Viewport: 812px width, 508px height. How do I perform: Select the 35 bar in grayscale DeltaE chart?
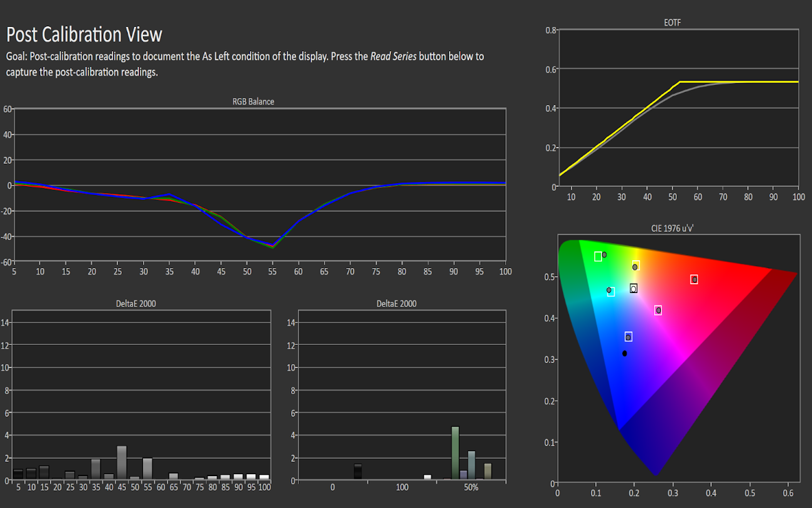(96, 469)
